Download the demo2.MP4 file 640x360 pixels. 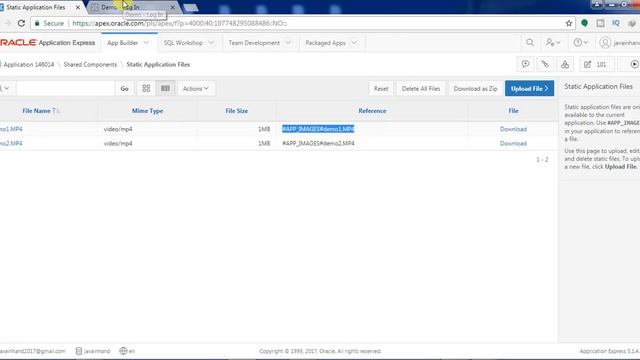click(x=513, y=143)
